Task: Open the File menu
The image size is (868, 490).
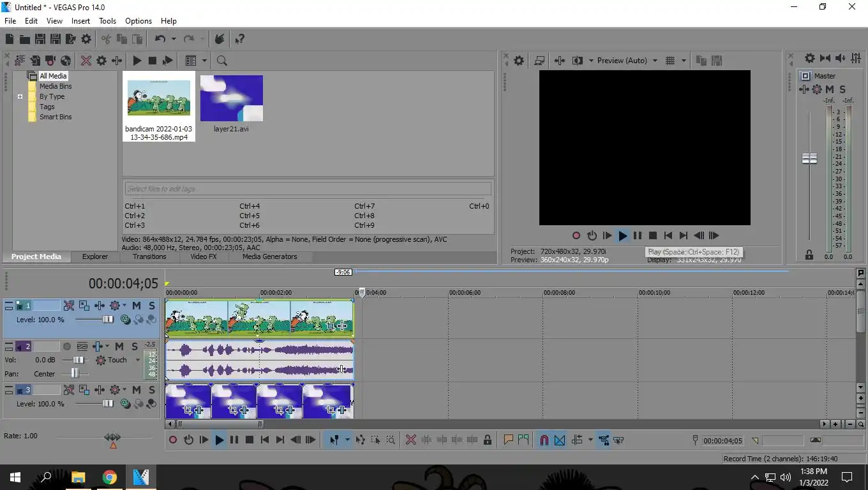Action: 10,21
